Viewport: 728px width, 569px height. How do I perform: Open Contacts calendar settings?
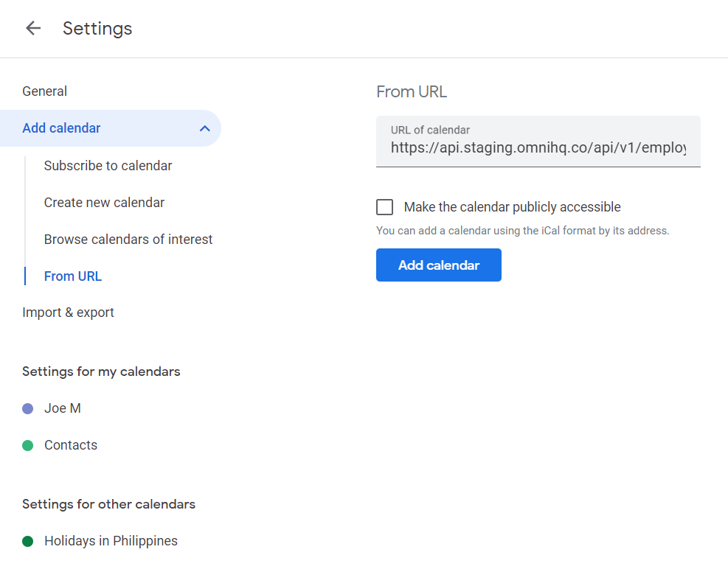click(x=71, y=445)
